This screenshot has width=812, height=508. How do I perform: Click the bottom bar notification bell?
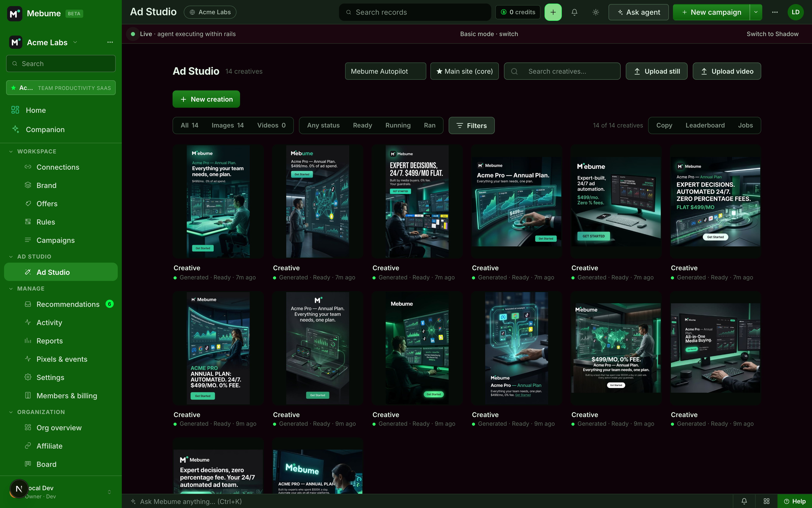(x=744, y=501)
